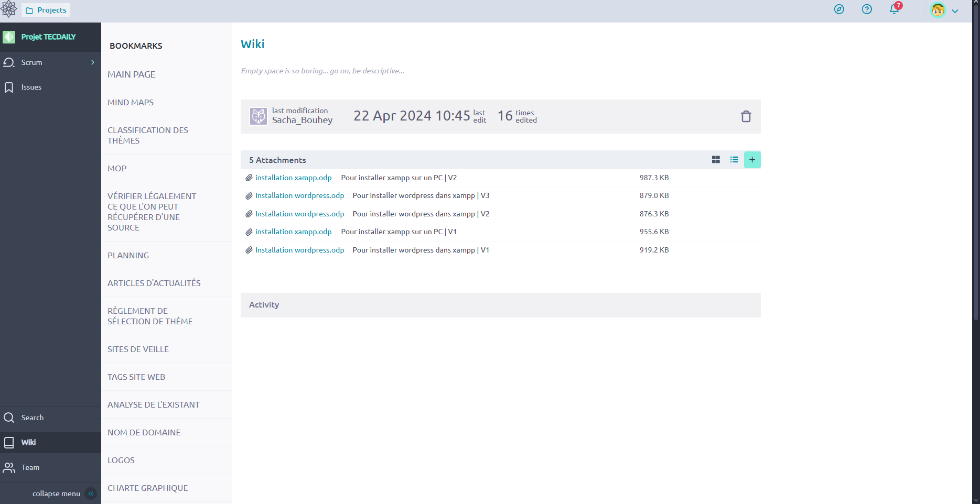Collapse the left sidebar menu
Viewport: 980px width, 504px height.
pyautogui.click(x=91, y=494)
